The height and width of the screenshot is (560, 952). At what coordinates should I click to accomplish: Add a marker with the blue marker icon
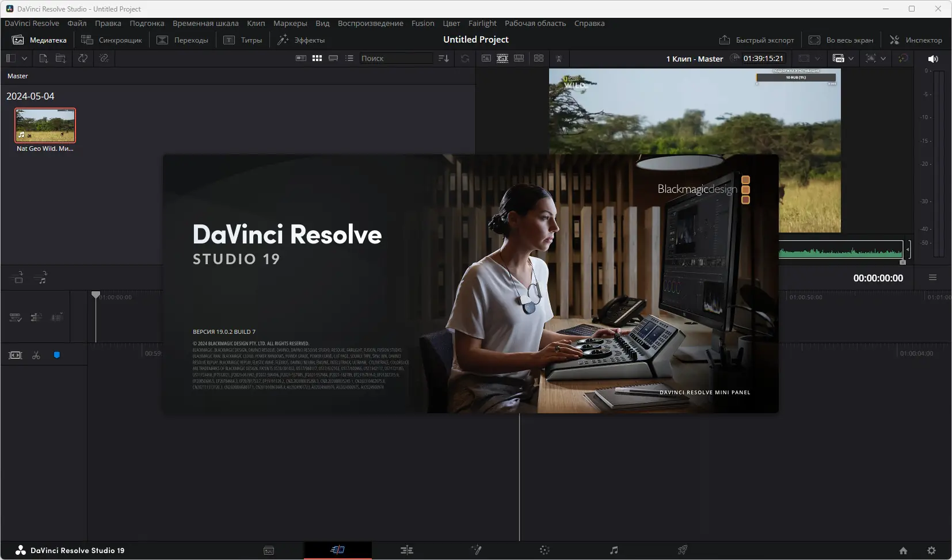[56, 355]
